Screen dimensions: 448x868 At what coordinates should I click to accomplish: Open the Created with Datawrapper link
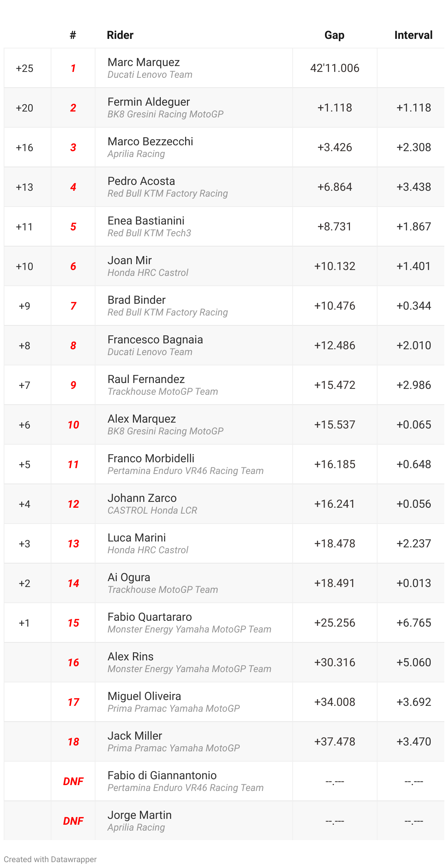50,859
